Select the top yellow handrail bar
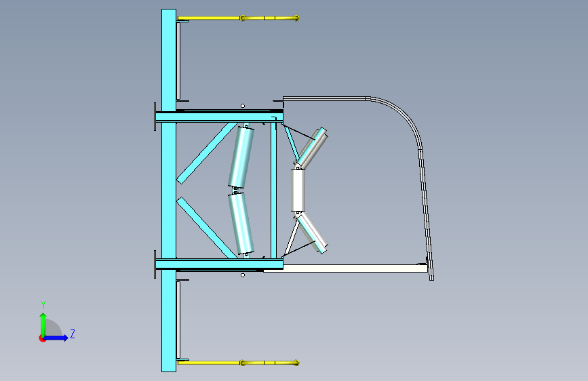The height and width of the screenshot is (381, 588). click(x=238, y=18)
